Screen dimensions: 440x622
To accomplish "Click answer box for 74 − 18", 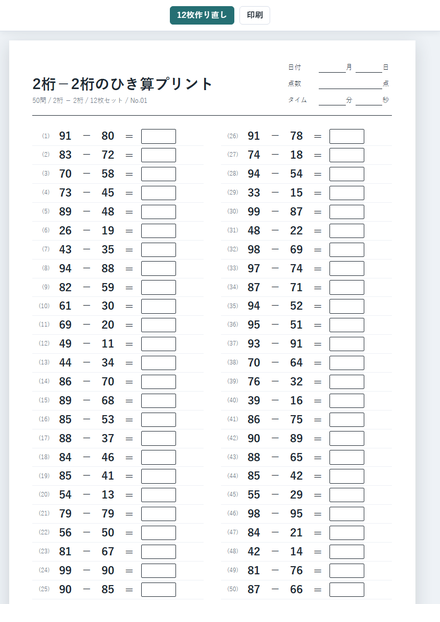I will click(x=347, y=155).
